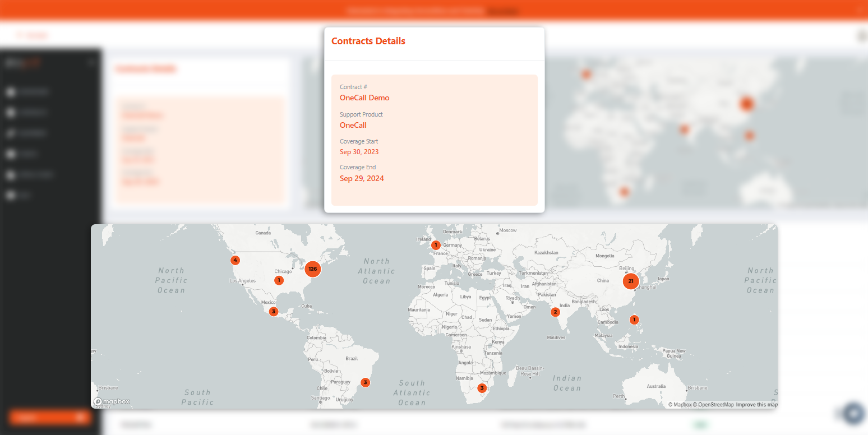This screenshot has height=435, width=868.
Task: Open the 3 cluster marker over Mexico
Action: click(x=273, y=311)
